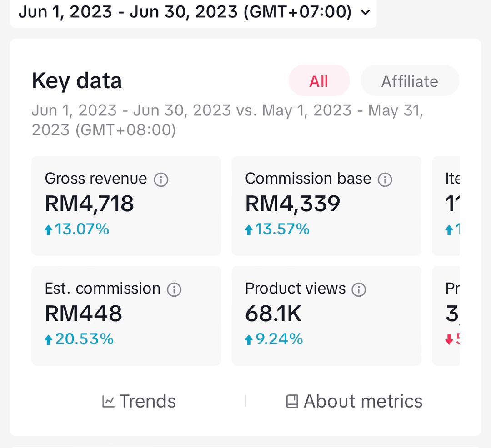This screenshot has height=448, width=491.
Task: Click the Trends chart icon
Action: tap(108, 401)
